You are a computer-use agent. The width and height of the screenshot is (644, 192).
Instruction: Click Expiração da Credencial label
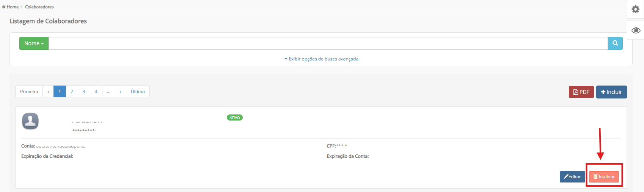[x=47, y=156]
